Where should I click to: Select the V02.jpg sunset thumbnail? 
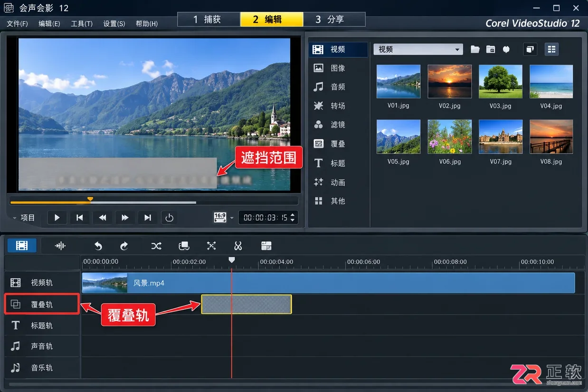450,81
